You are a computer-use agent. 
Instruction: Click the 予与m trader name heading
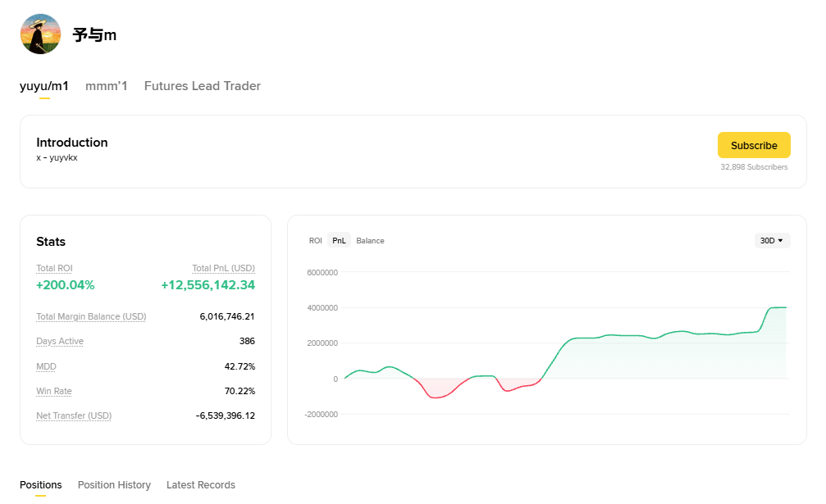point(94,34)
